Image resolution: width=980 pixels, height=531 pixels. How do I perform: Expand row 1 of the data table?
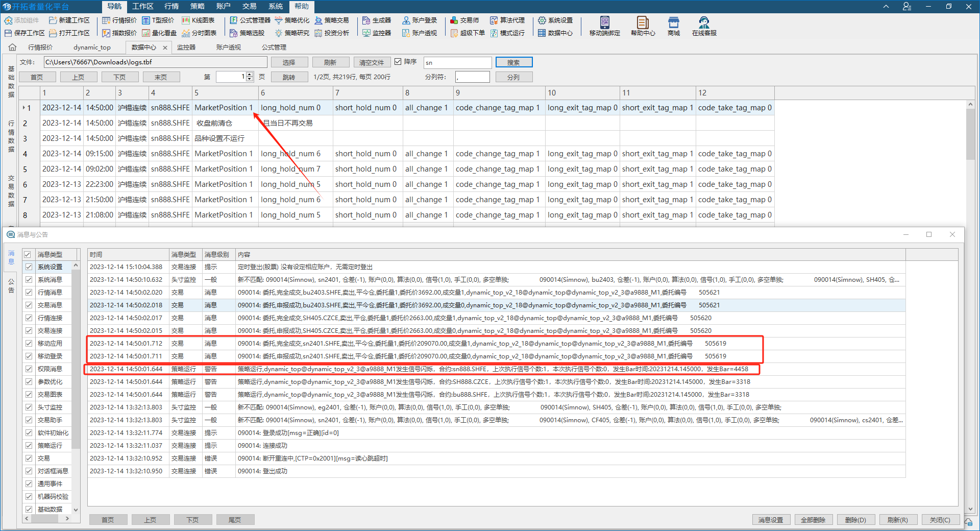click(23, 108)
